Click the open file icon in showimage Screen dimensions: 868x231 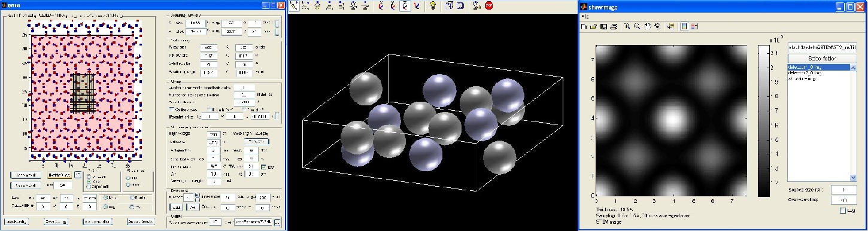click(x=593, y=26)
